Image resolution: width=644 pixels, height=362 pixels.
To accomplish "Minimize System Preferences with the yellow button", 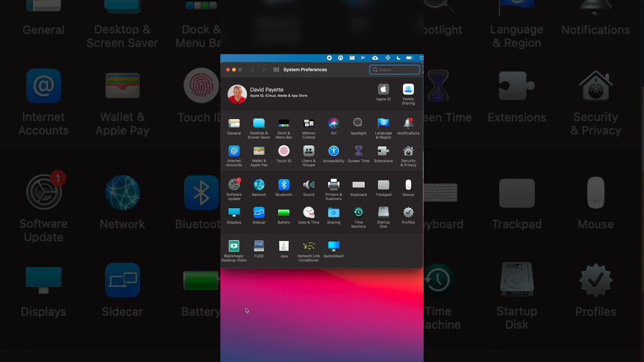I will [234, 70].
